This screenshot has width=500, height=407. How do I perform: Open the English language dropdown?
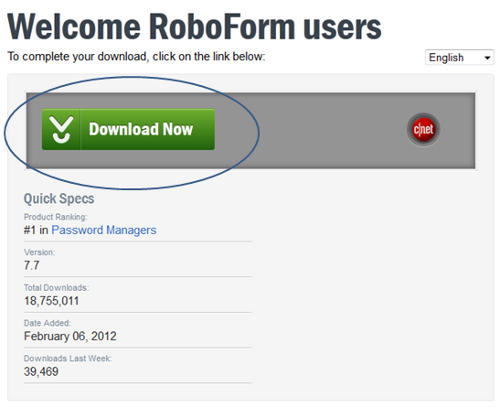click(x=459, y=58)
